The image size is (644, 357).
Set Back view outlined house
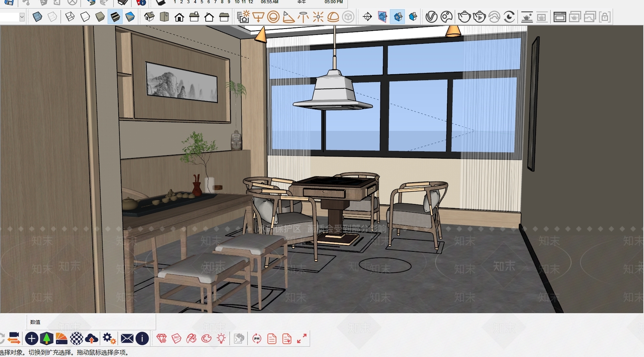click(x=209, y=17)
